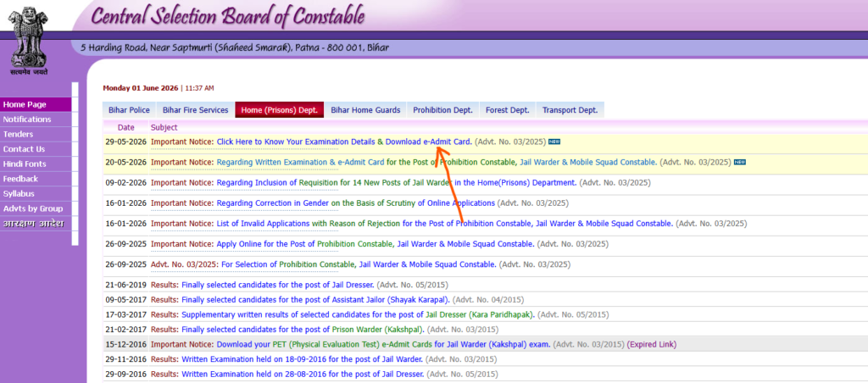Open Advt. 03/2025 For Selection of Prohibition Constable

(x=359, y=264)
